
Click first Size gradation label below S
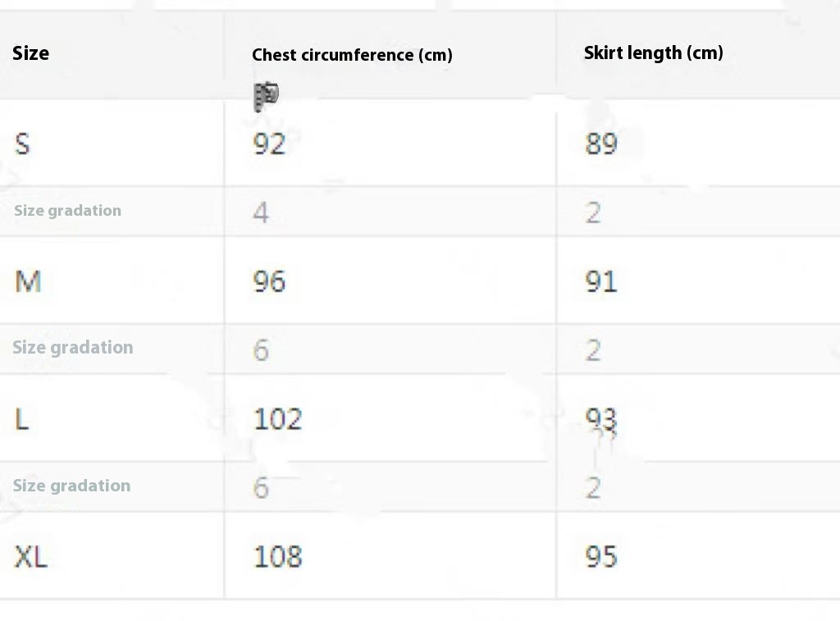(67, 211)
